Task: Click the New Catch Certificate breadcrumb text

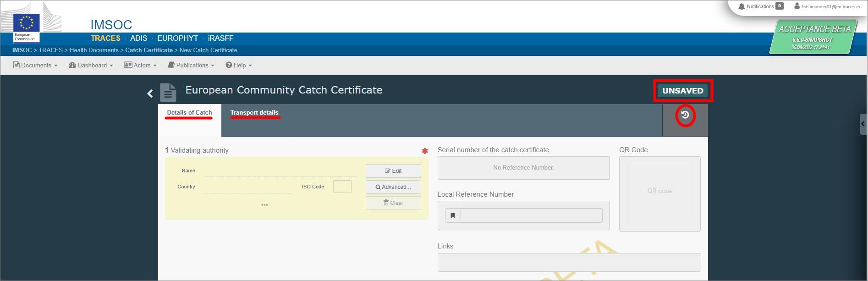Action: click(209, 50)
